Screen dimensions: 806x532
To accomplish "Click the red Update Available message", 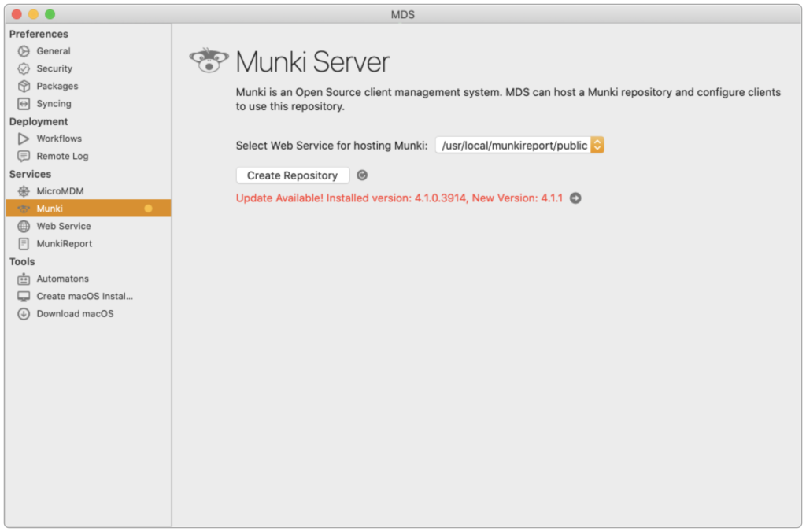I will pyautogui.click(x=399, y=198).
